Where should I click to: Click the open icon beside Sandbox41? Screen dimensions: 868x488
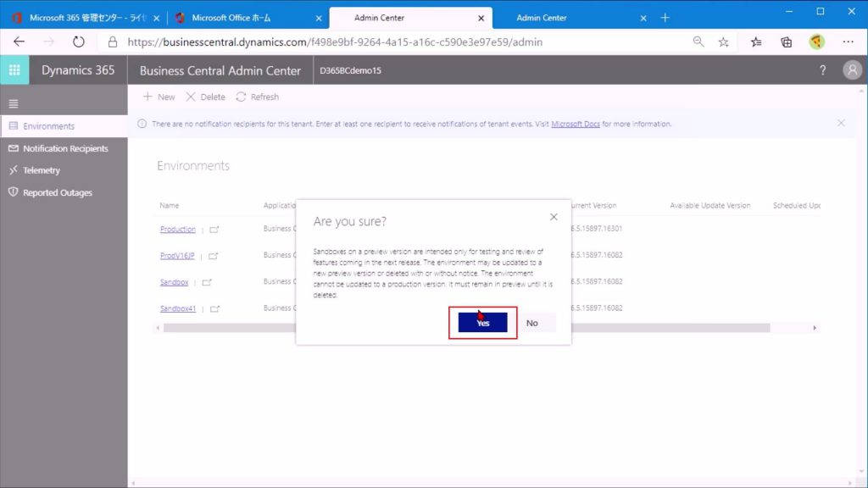click(214, 309)
